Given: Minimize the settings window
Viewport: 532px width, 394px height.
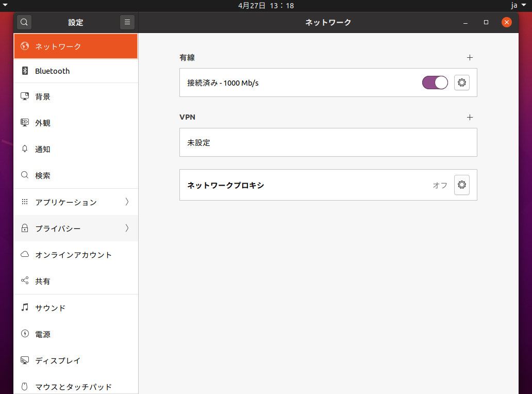Looking at the screenshot, I should coord(465,22).
